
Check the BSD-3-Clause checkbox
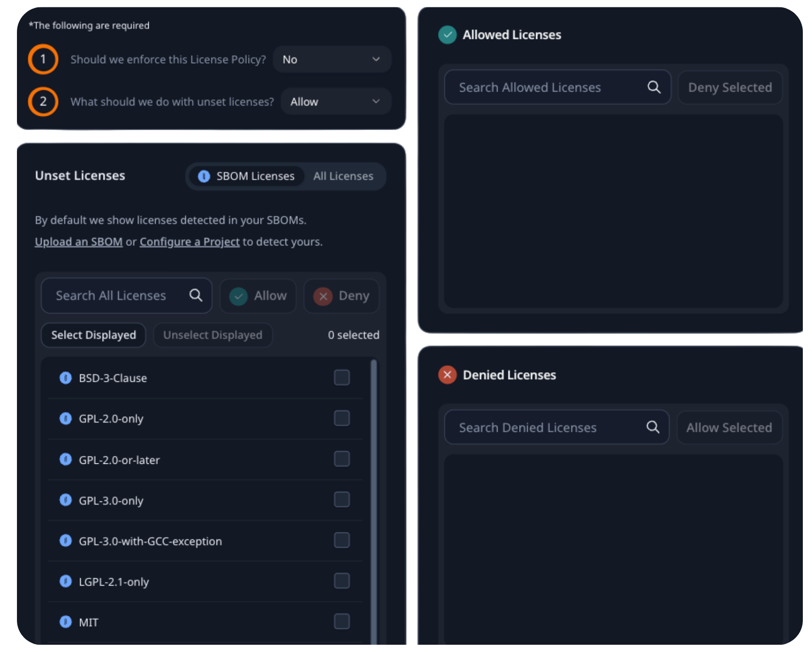point(341,377)
